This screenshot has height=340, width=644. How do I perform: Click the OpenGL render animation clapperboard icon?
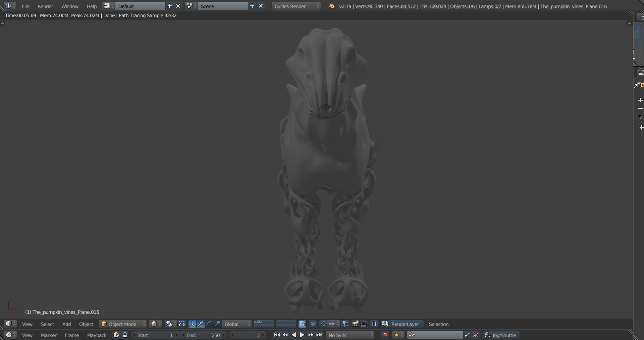point(364,324)
